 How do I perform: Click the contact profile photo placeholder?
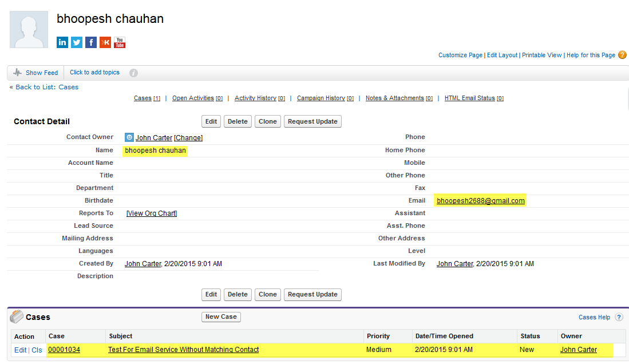point(29,29)
